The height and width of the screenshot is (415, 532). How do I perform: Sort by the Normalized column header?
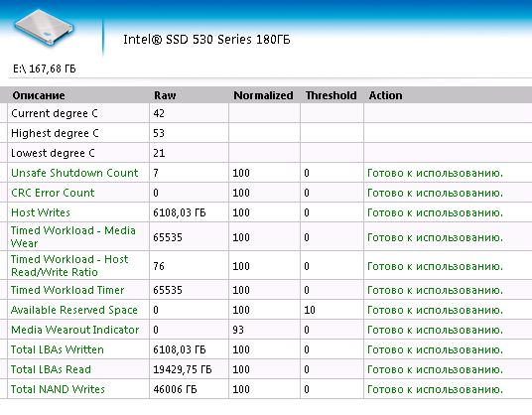click(263, 95)
